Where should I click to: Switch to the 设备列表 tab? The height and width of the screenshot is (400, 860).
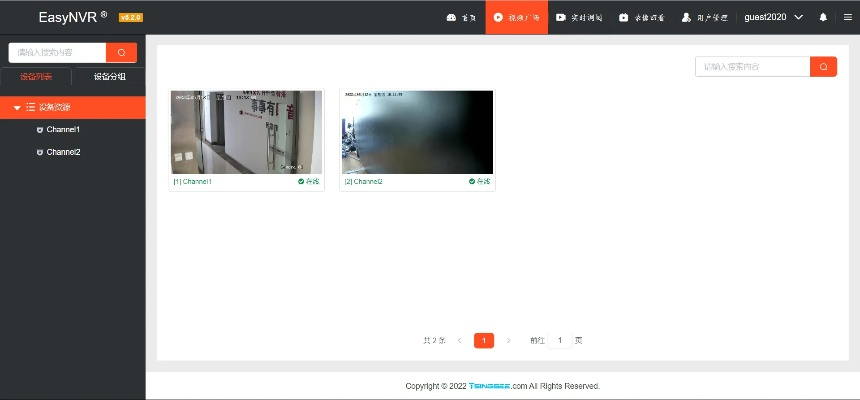(36, 76)
